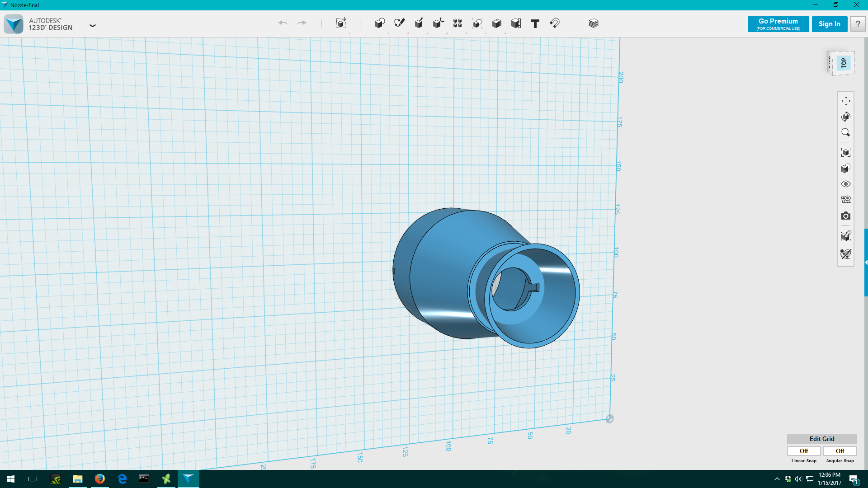Expand the 123D Design application menu arrow

[x=93, y=26]
